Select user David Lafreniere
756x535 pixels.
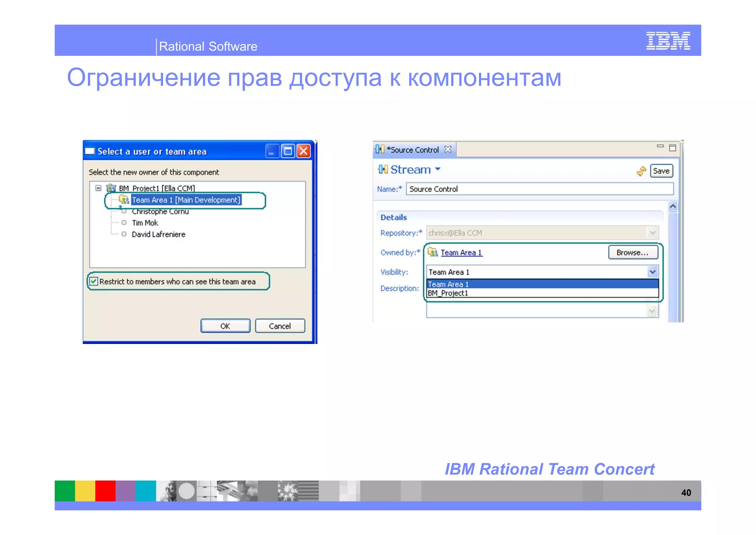pyautogui.click(x=158, y=234)
